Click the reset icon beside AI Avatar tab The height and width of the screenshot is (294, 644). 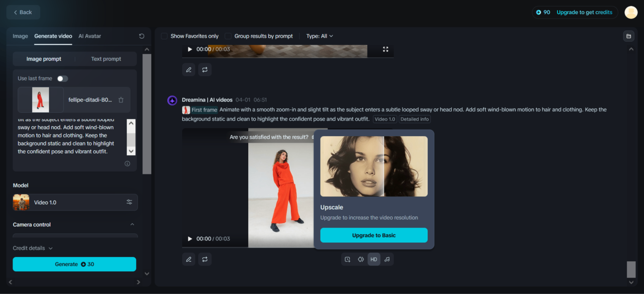tap(141, 36)
